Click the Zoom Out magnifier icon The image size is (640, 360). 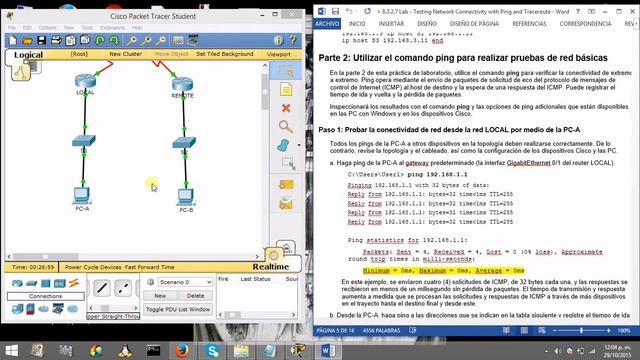(161, 40)
